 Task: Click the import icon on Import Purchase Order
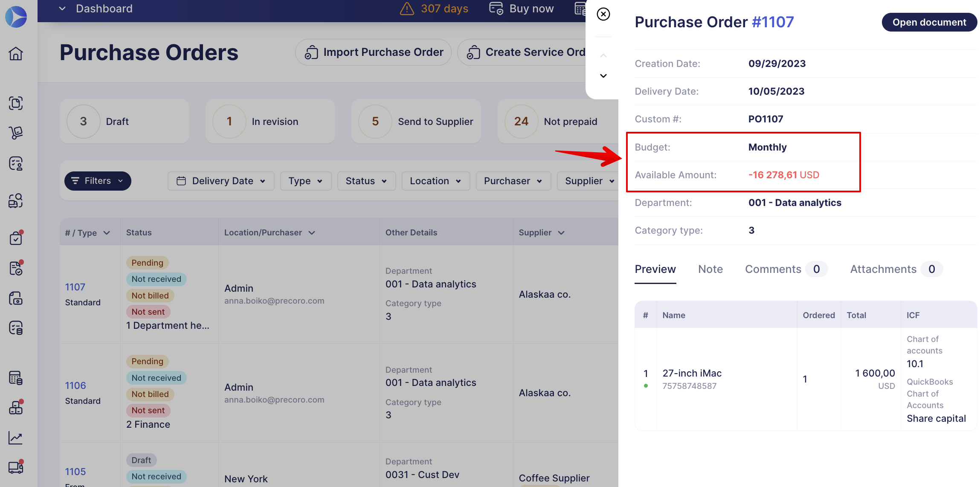point(311,52)
